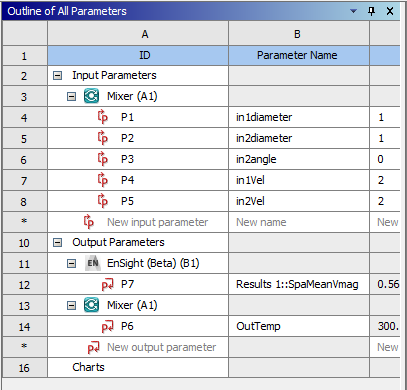Click the New input parameter cell
The image size is (407, 390).
coord(138,222)
